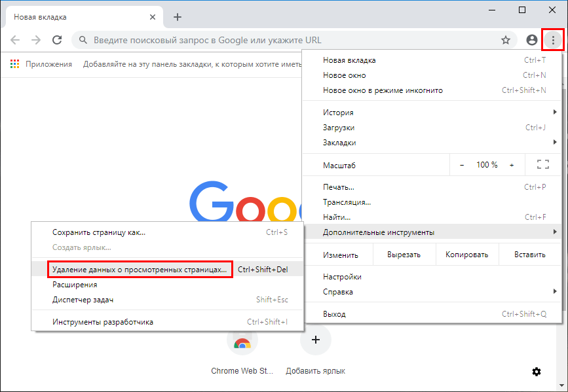Click the Вставить button
Screen dimensions: 568x392
click(x=530, y=255)
